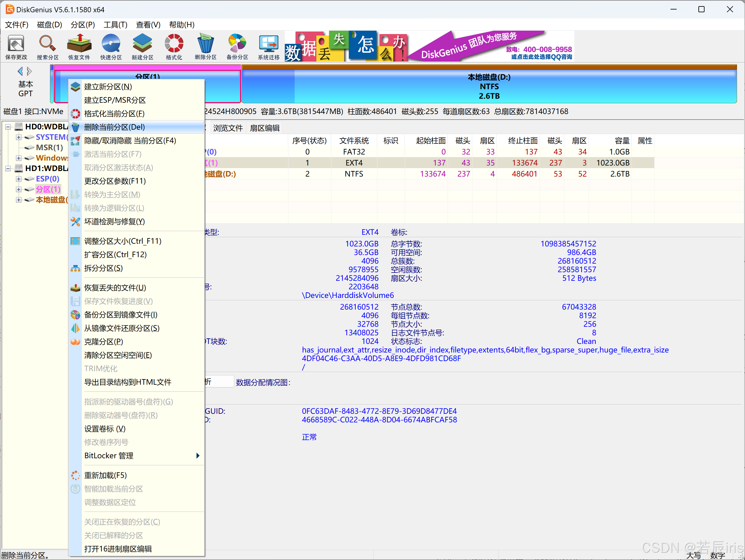Open the 工具(T) menu

(115, 25)
